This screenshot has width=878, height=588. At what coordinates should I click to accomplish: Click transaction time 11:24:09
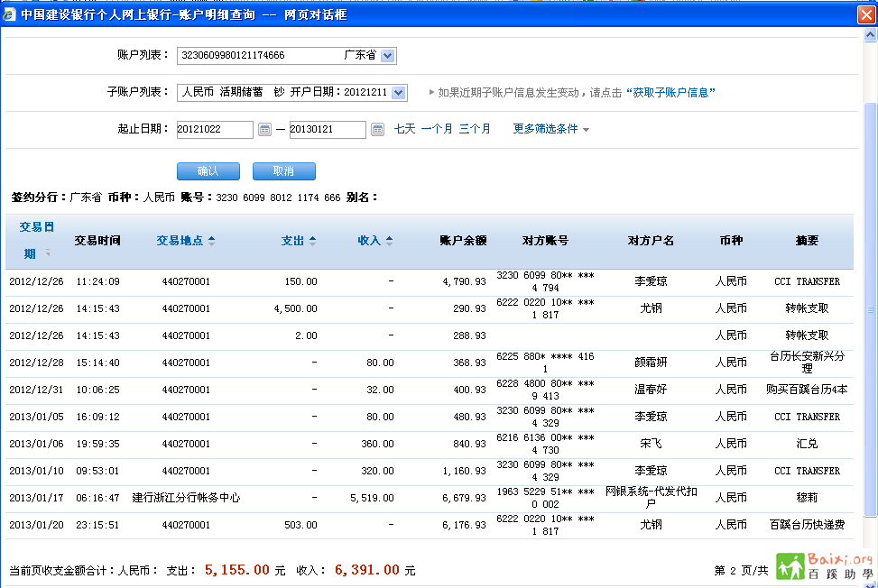tap(98, 282)
